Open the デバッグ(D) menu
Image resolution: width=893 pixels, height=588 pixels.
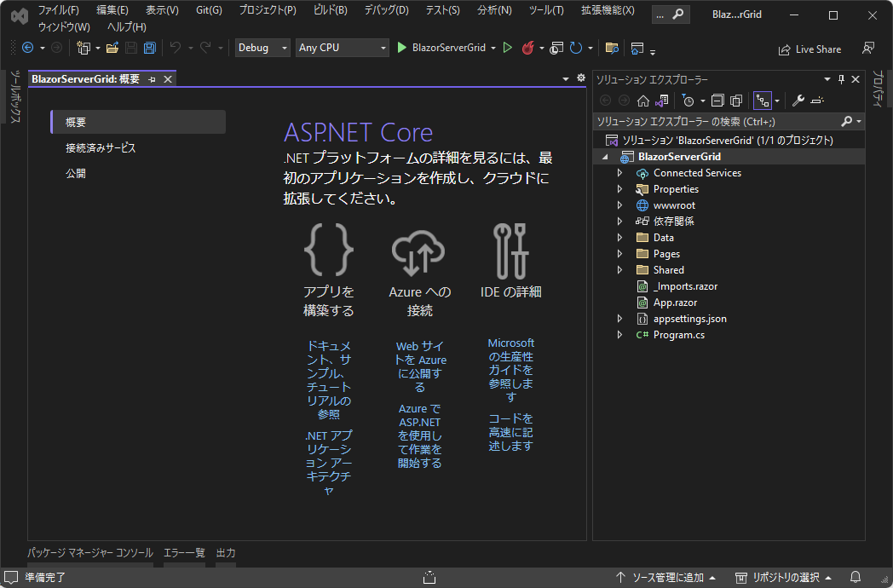pyautogui.click(x=386, y=10)
